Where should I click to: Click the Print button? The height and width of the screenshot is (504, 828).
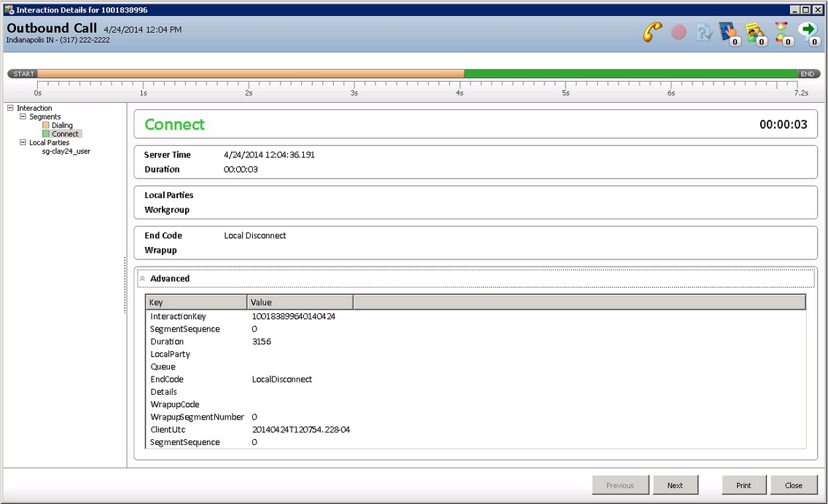tap(743, 485)
